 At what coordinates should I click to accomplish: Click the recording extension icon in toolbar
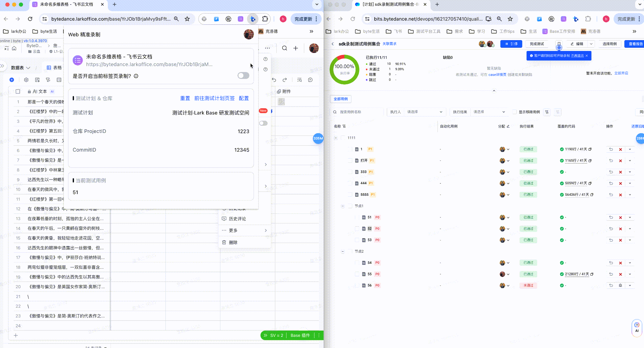point(253,19)
